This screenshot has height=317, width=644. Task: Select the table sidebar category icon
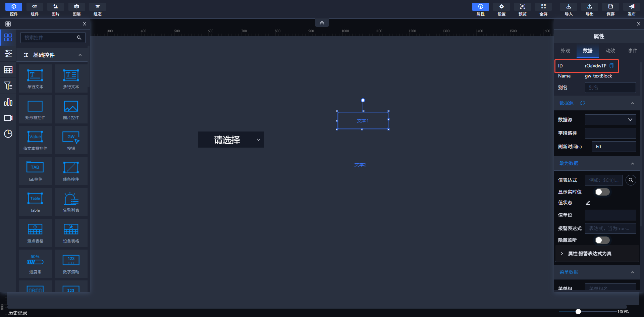coord(8,69)
